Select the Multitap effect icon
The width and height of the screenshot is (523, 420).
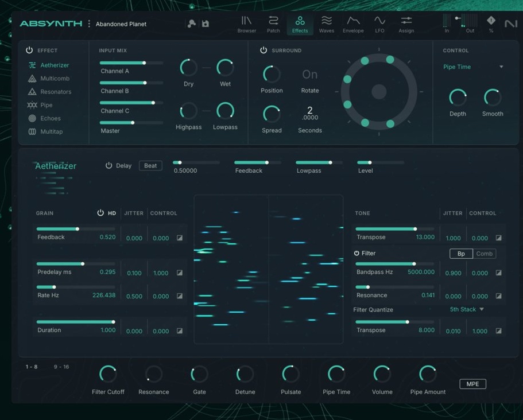point(32,131)
